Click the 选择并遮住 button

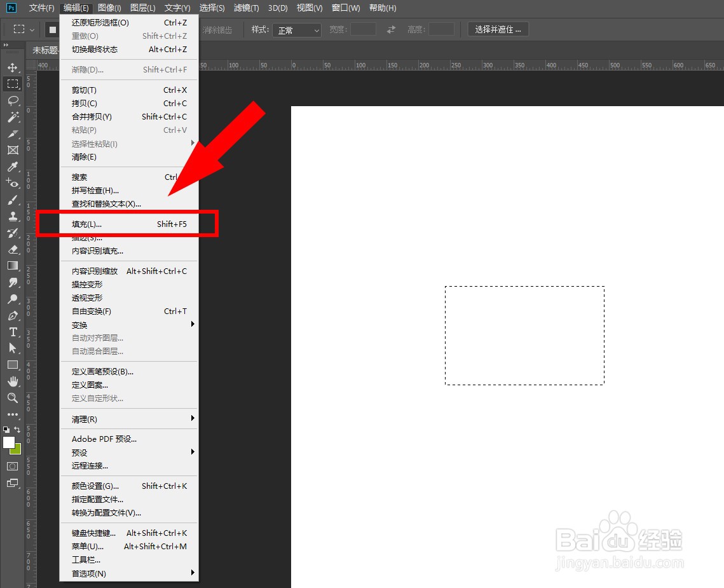(498, 30)
